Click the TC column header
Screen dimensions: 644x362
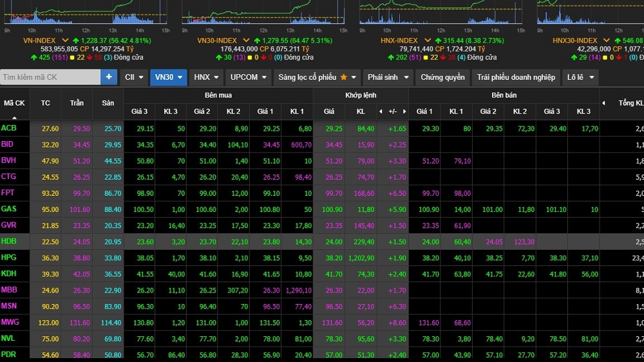click(x=46, y=103)
